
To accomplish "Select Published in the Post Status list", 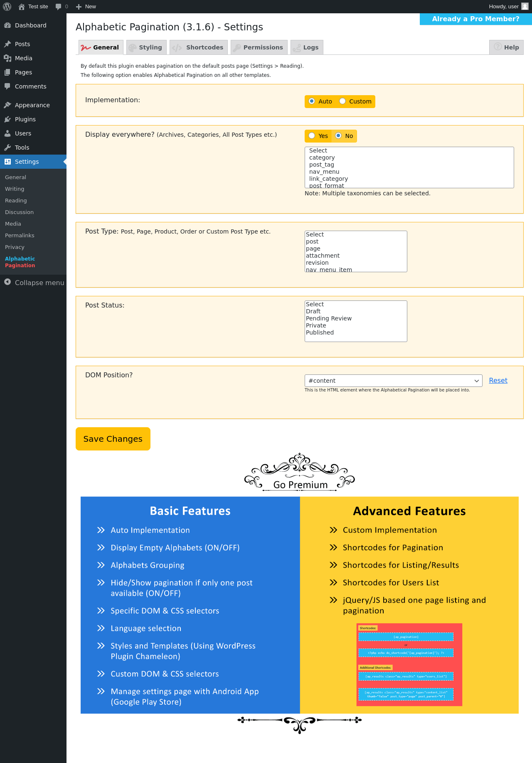I will click(x=356, y=332).
